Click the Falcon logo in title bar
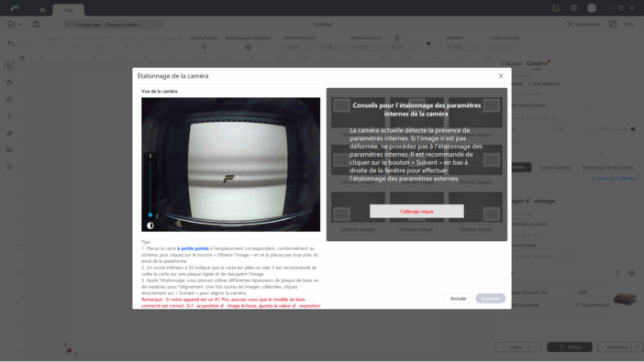The image size is (644, 362). (15, 8)
